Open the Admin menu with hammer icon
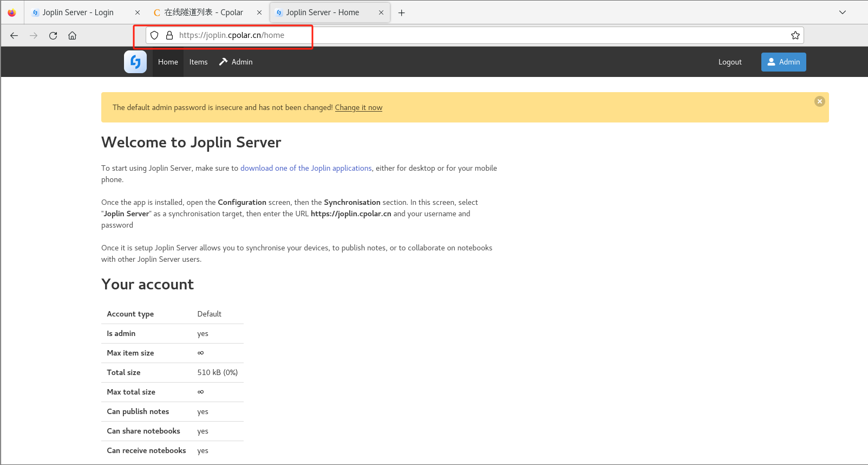Image resolution: width=868 pixels, height=465 pixels. tap(236, 62)
